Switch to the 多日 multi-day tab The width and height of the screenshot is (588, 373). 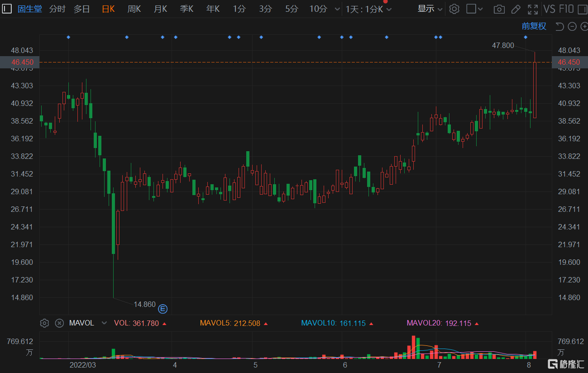coord(82,9)
